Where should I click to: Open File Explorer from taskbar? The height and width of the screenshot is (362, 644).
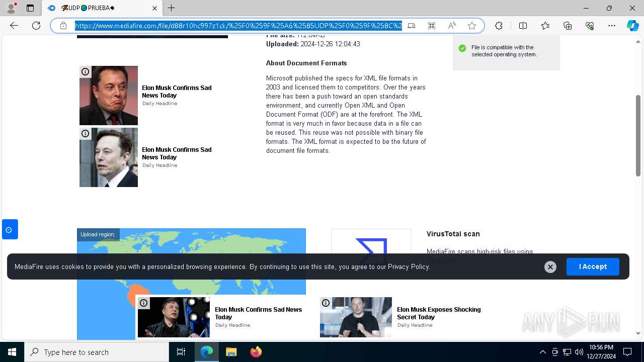coord(231,352)
